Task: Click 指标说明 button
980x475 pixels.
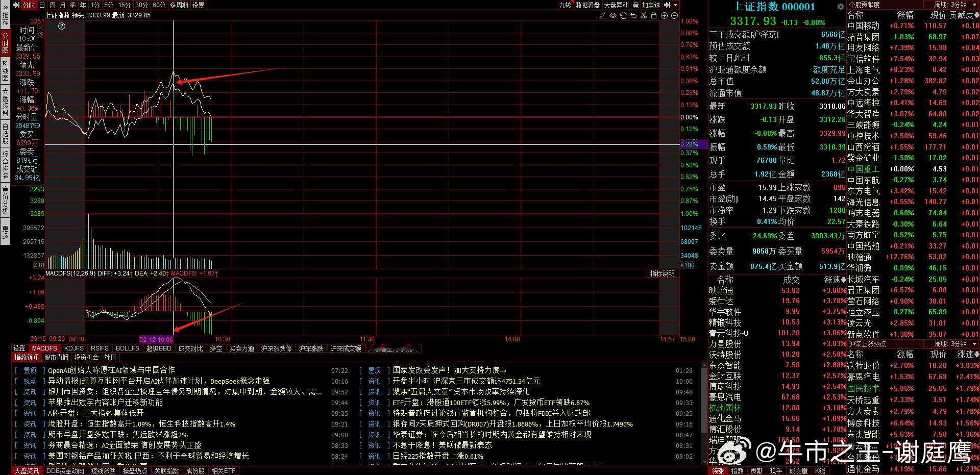Action: click(663, 273)
